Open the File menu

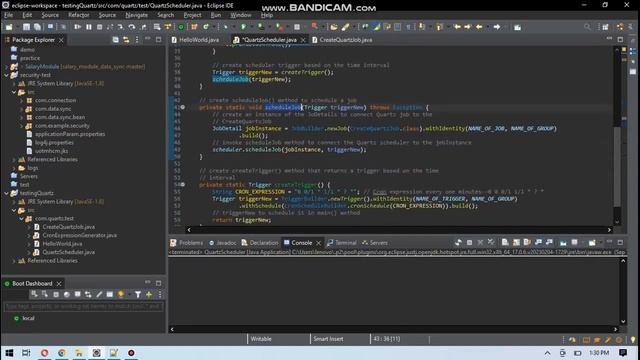[x=9, y=15]
